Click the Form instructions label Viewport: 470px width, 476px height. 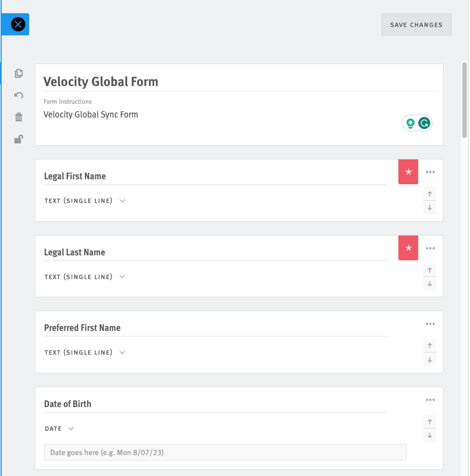pyautogui.click(x=68, y=101)
